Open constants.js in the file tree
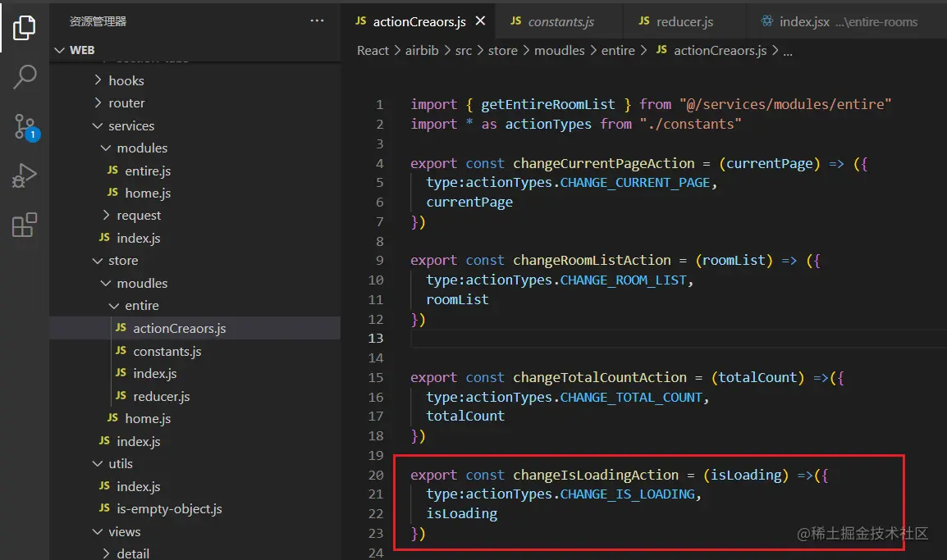Screen dimensions: 947x560 [x=195, y=351]
